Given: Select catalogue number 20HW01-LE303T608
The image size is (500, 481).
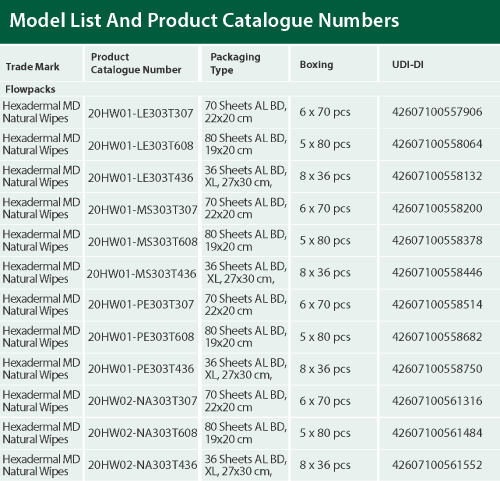Looking at the screenshot, I should click(140, 146).
